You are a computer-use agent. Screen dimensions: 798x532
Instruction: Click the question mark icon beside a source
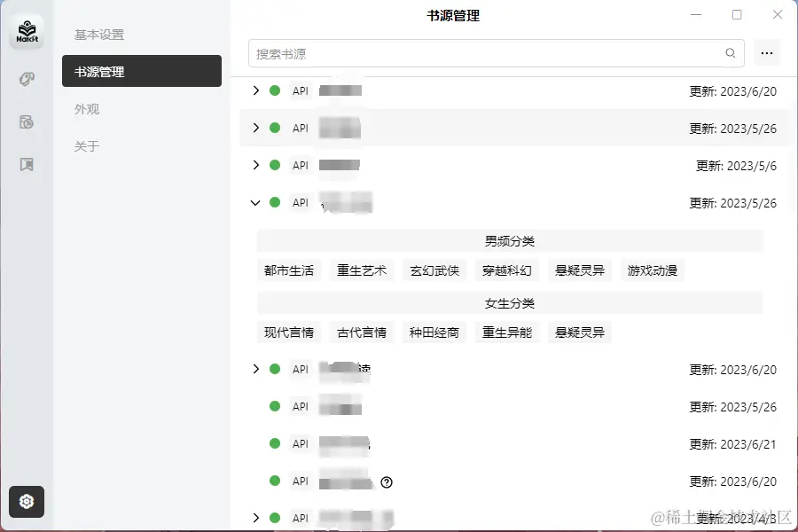tap(386, 482)
